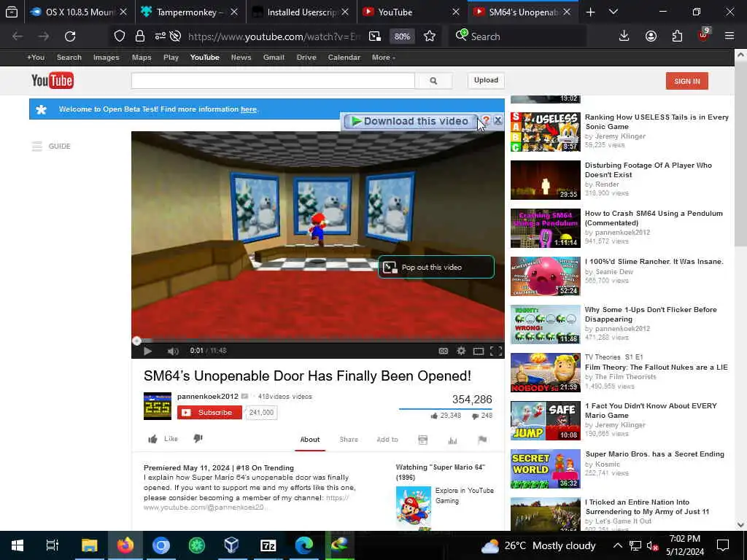747x560 pixels.
Task: Click the red SIGN IN button
Action: [686, 81]
